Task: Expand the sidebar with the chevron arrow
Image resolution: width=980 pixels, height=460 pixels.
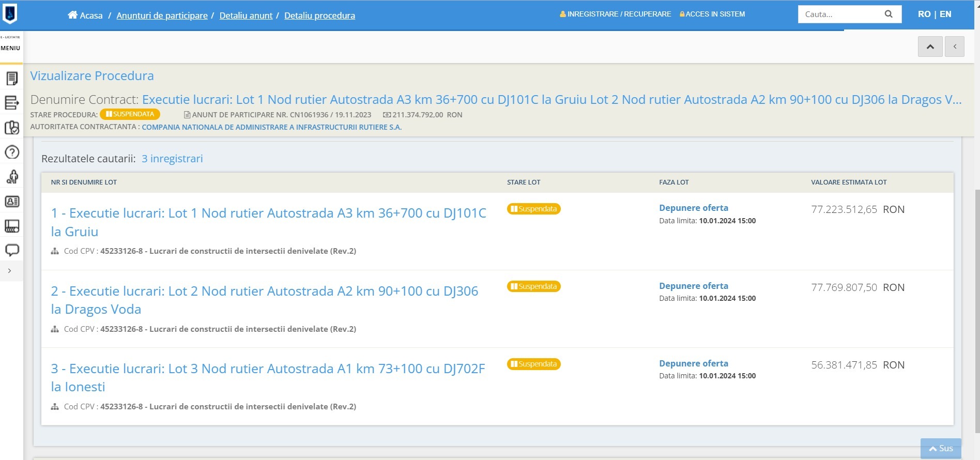Action: (9, 271)
